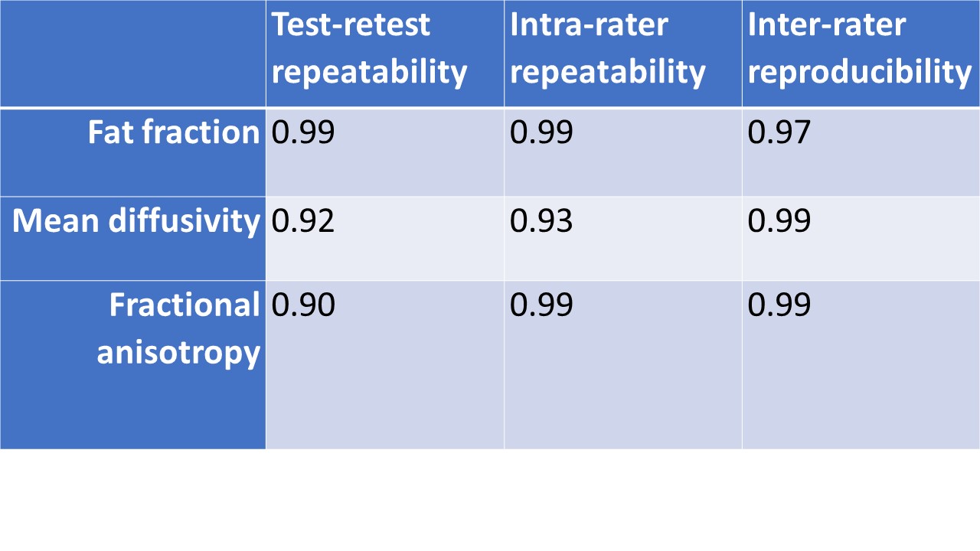Select the 0.93 intra-rater value

[x=541, y=221]
